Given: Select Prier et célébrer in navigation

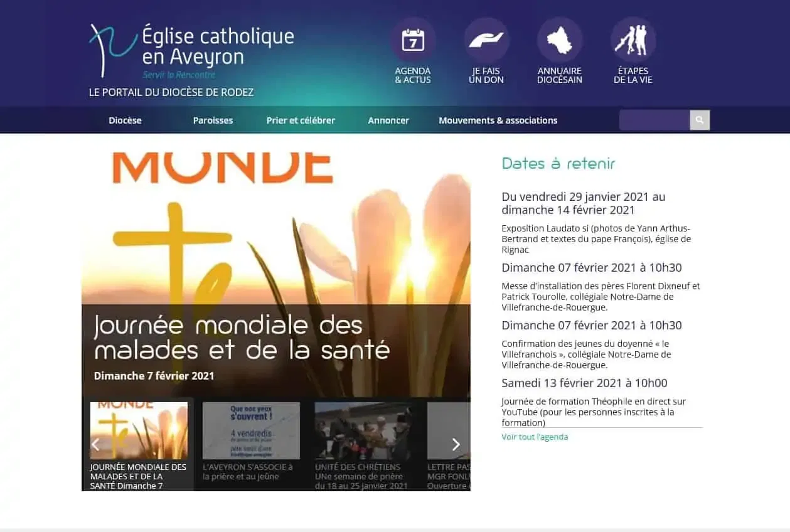Looking at the screenshot, I should (301, 120).
